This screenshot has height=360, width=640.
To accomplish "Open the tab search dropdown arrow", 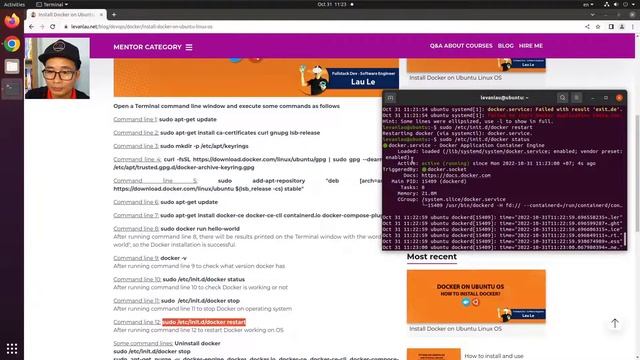I will pyautogui.click(x=592, y=15).
